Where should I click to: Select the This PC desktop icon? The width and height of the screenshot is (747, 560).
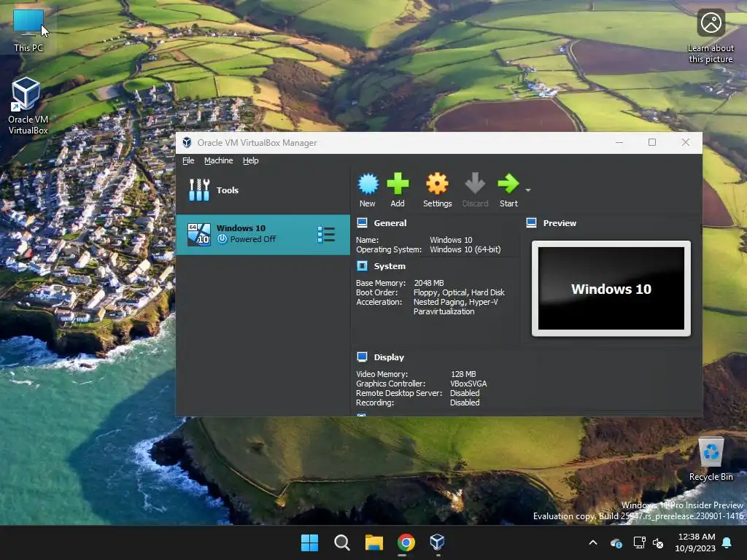(x=28, y=31)
